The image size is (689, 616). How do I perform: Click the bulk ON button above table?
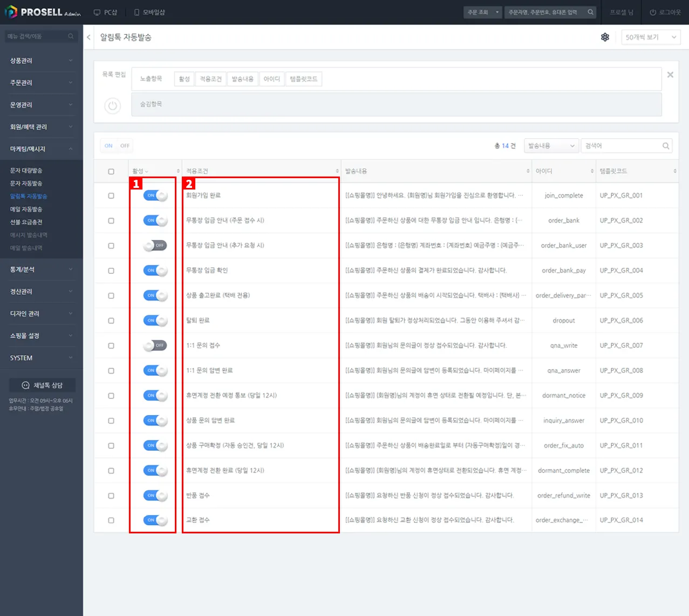click(x=108, y=146)
